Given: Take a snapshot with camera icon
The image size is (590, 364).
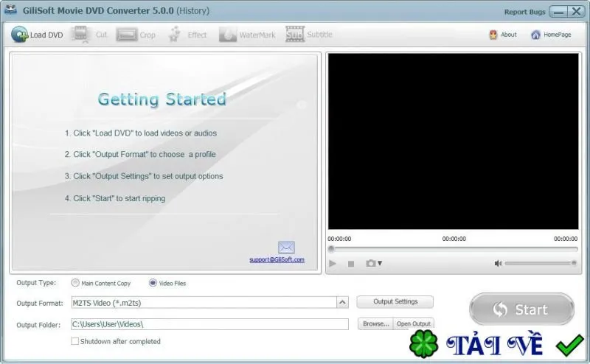Looking at the screenshot, I should point(371,263).
